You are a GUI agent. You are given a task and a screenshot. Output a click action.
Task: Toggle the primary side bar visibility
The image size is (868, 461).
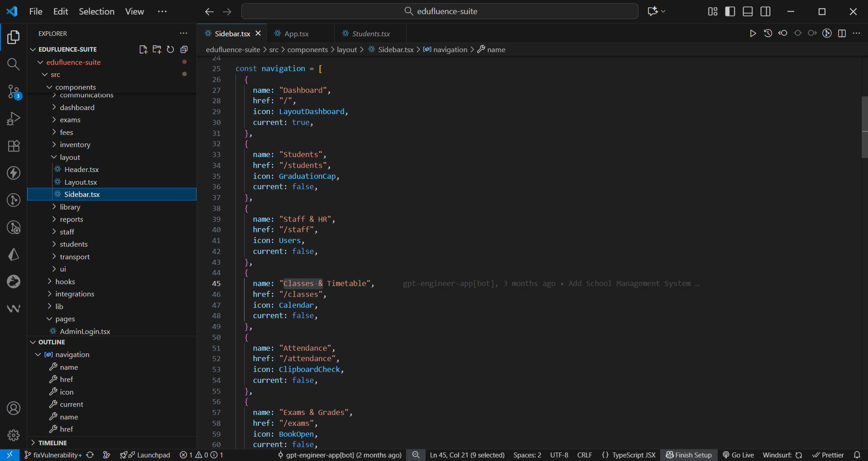click(730, 11)
